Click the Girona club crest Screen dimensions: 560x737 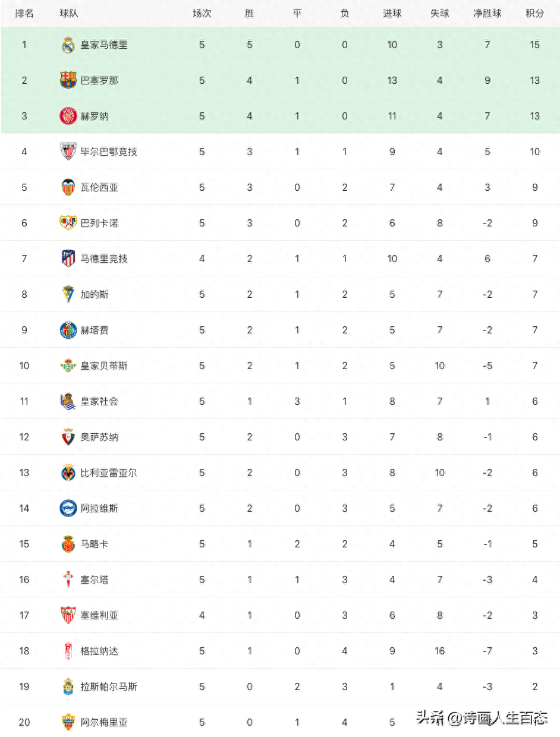coord(68,116)
